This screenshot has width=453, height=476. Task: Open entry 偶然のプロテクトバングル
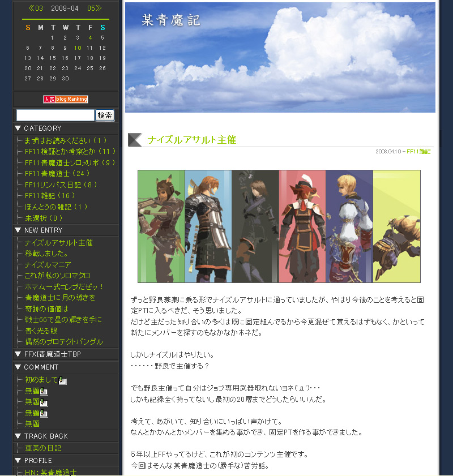coord(64,342)
